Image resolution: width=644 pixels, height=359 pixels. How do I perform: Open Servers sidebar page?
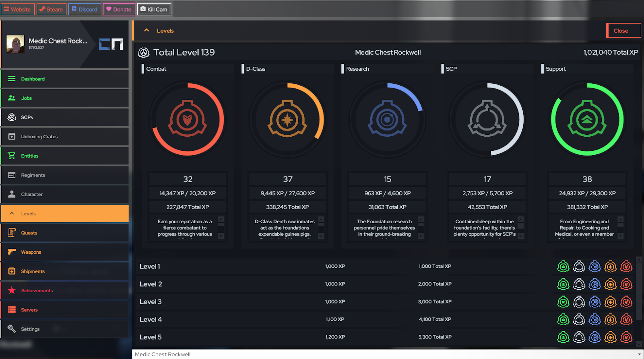(65, 310)
